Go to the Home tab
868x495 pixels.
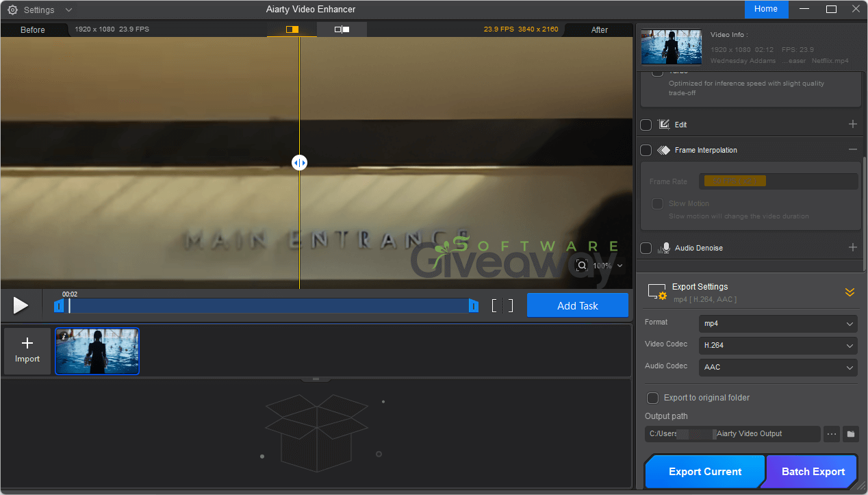pos(766,9)
